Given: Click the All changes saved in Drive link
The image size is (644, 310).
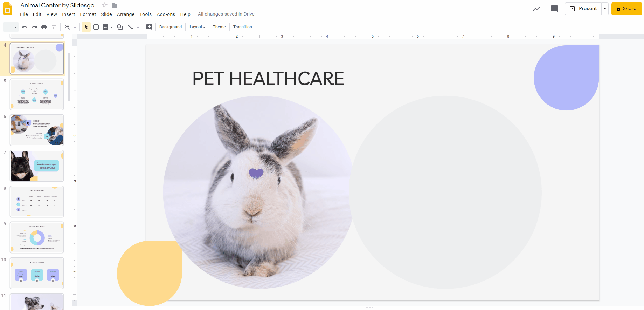Looking at the screenshot, I should [226, 14].
